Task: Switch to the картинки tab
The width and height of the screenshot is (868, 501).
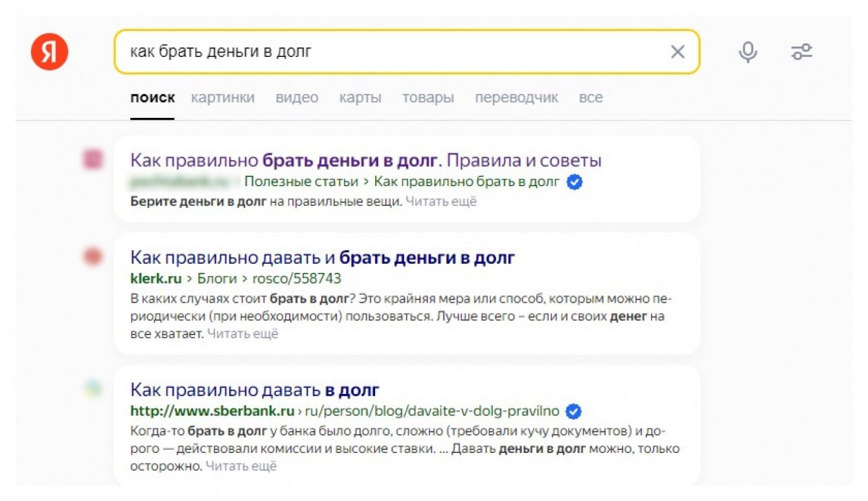Action: click(x=223, y=98)
